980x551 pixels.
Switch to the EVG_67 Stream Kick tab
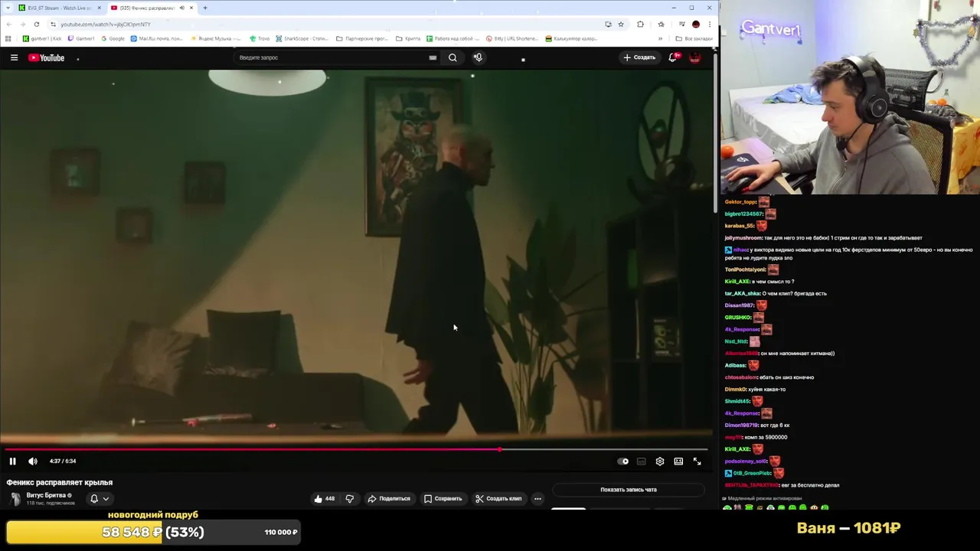click(x=58, y=8)
